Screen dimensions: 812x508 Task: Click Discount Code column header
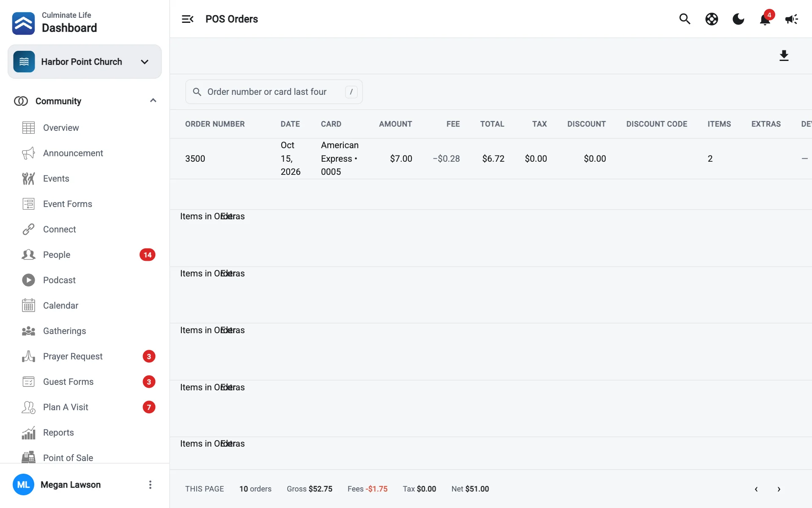click(x=657, y=124)
